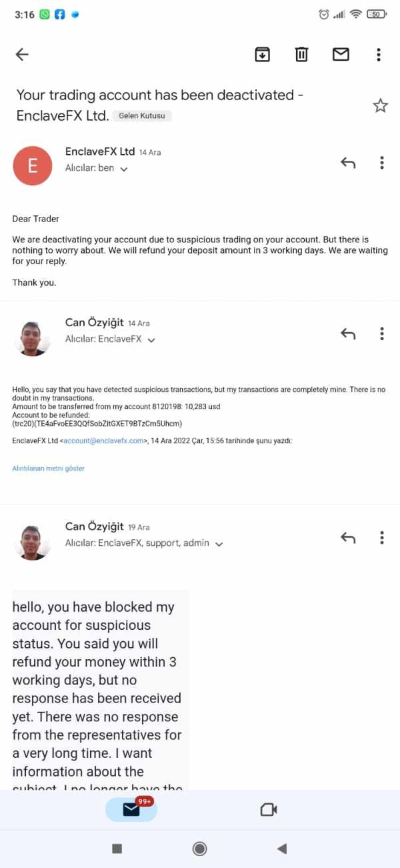Expand recipient details under EnclaveFX Ltd

(123, 169)
